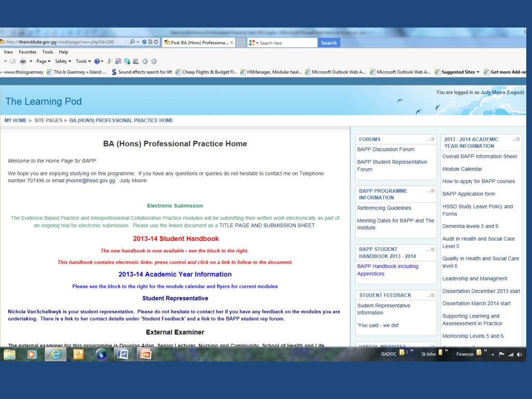The height and width of the screenshot is (399, 532).
Task: Open the new blank tab button
Action: coord(241,43)
